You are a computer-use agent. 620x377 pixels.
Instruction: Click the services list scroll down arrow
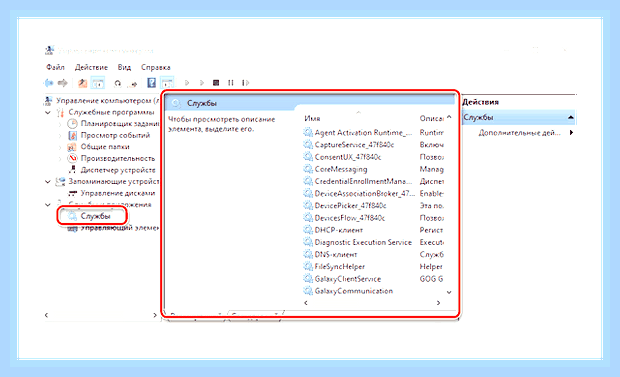pos(449,292)
